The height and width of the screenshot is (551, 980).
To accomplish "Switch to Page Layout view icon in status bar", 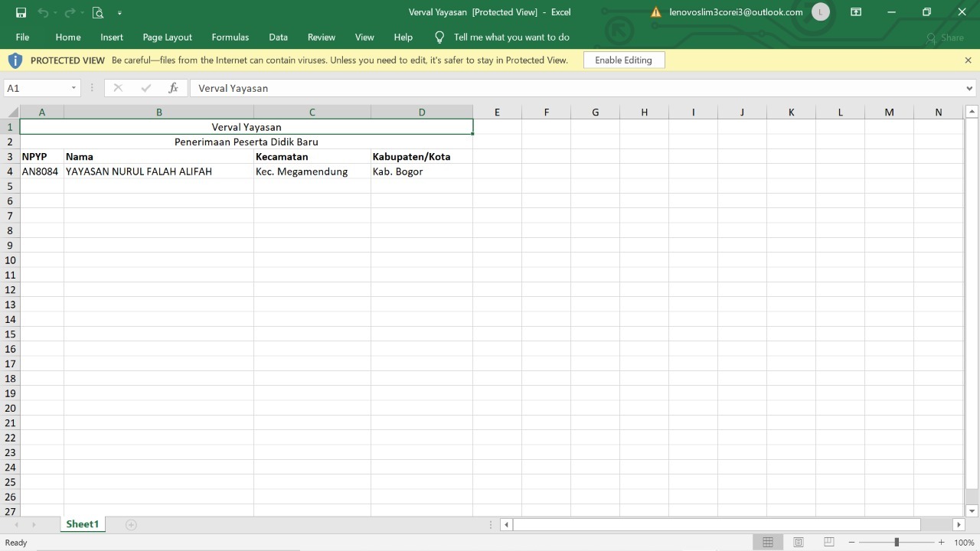I will (x=799, y=542).
